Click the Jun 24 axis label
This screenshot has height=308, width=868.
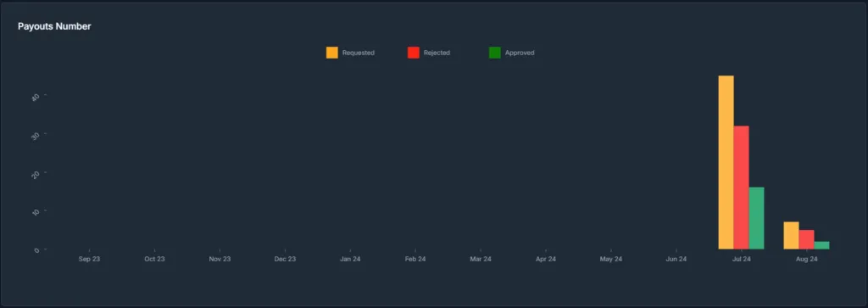click(676, 260)
